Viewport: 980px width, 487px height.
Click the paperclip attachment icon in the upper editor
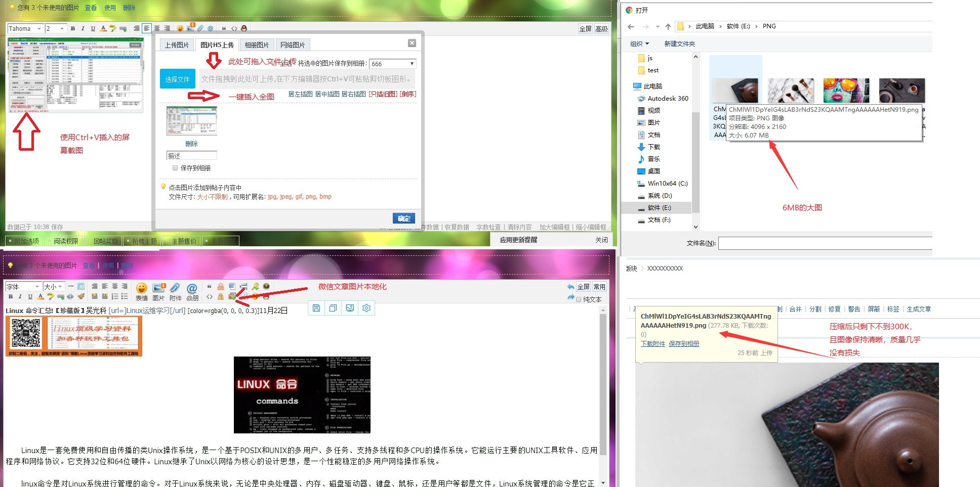tap(200, 28)
